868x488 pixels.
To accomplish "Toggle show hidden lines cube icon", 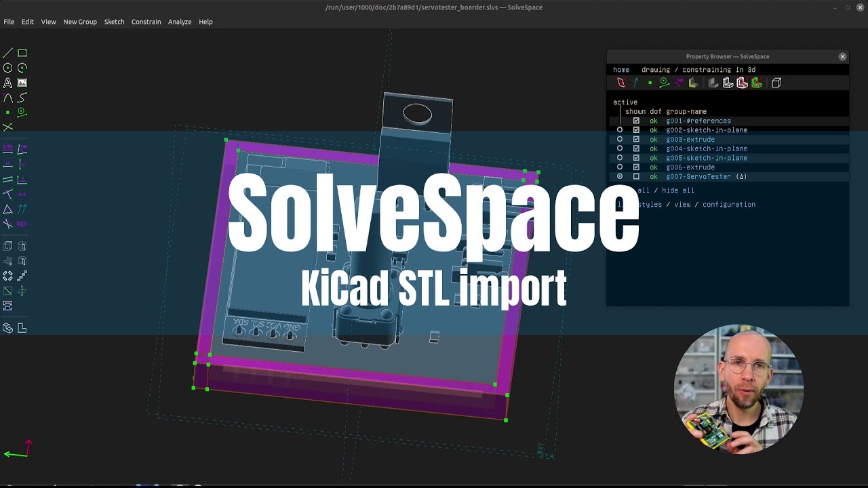I will point(776,83).
